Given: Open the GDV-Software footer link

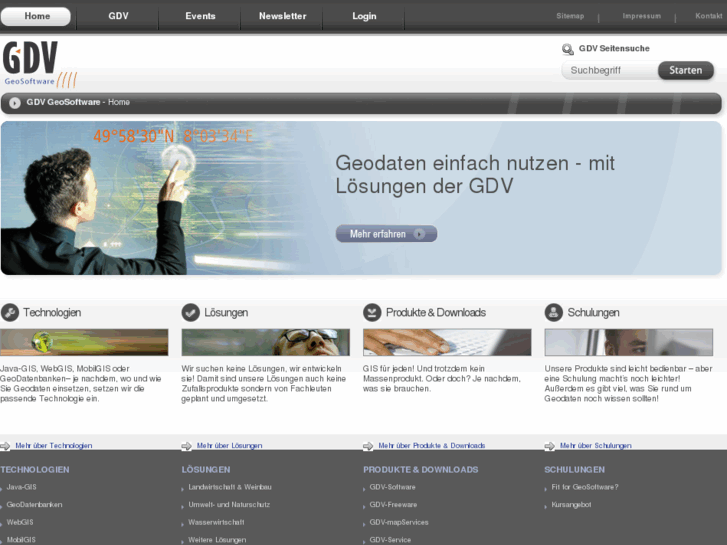Looking at the screenshot, I should 392,487.
